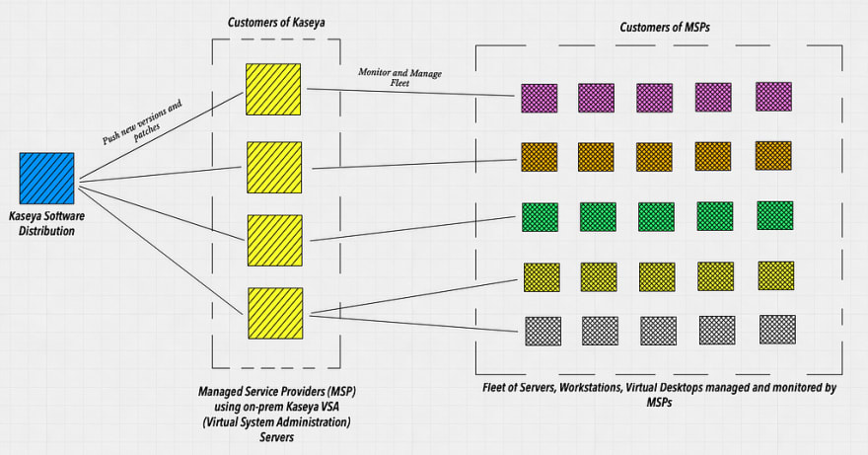Click the third yellow MSP server square
The width and height of the screenshot is (868, 455).
[275, 241]
